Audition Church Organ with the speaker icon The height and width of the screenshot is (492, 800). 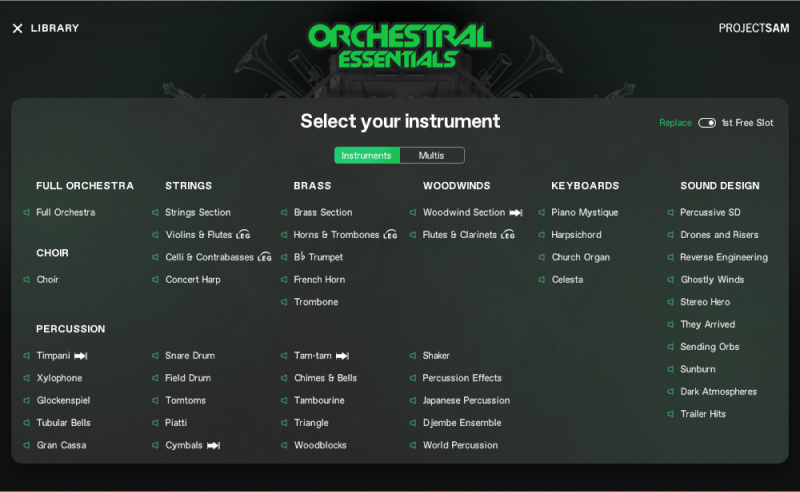tap(541, 257)
